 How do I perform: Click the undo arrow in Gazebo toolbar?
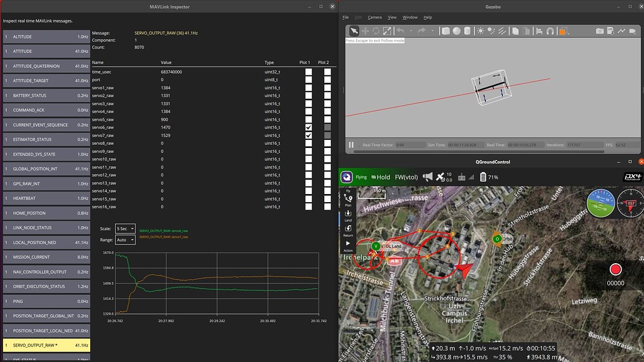tap(400, 30)
